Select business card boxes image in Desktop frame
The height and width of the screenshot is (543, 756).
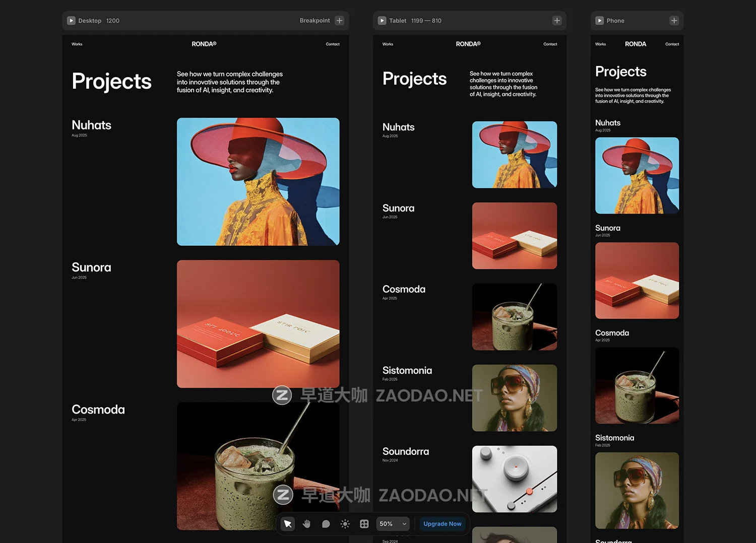pyautogui.click(x=258, y=324)
